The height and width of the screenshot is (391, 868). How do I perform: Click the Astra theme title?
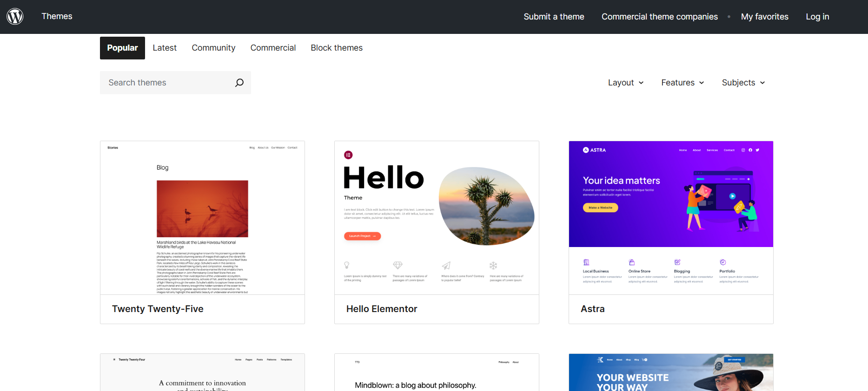point(593,309)
